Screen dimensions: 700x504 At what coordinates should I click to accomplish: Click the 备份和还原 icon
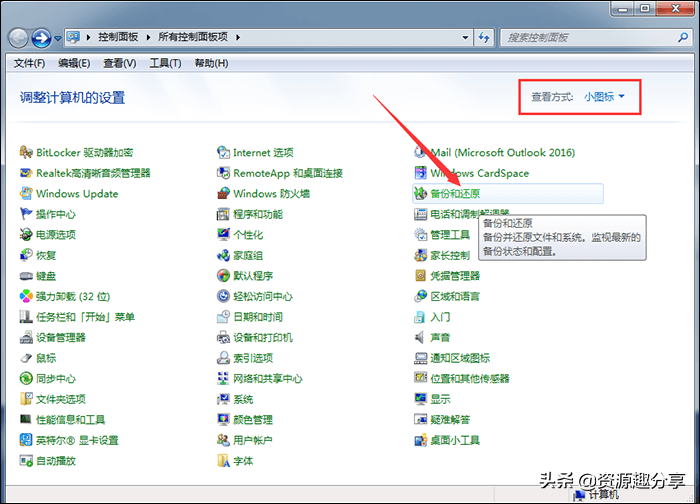coord(421,194)
